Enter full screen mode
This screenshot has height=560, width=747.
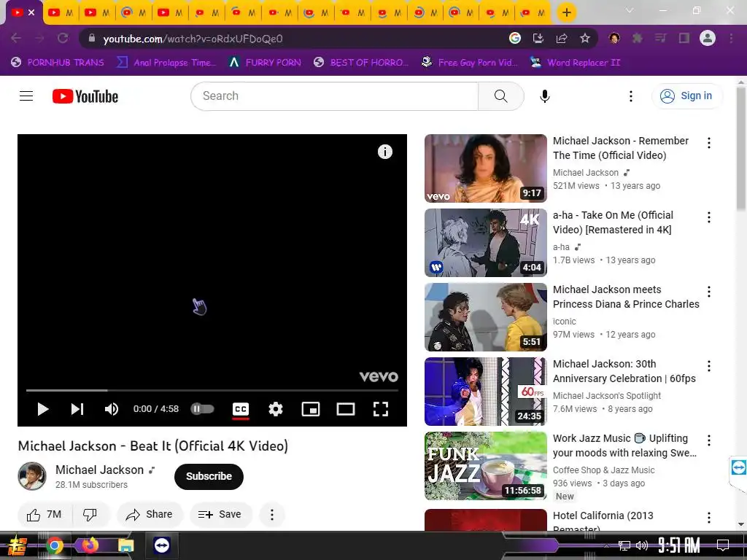click(380, 409)
